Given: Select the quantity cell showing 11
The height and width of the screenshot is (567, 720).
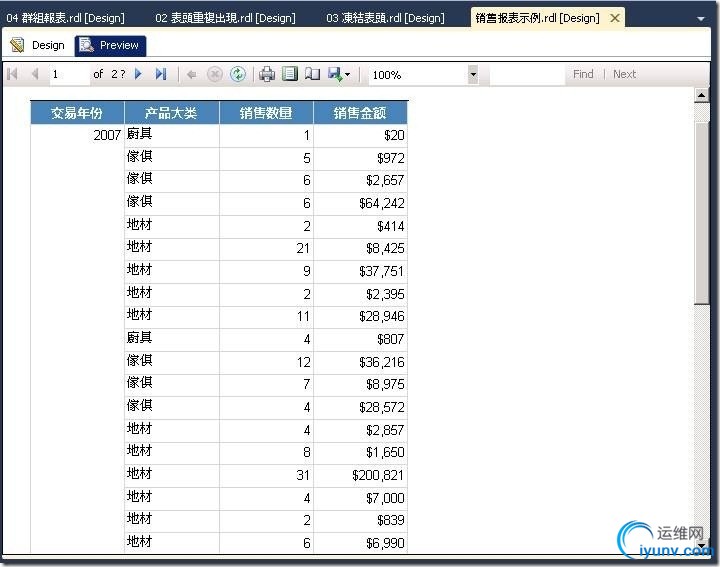Looking at the screenshot, I should click(x=266, y=317).
